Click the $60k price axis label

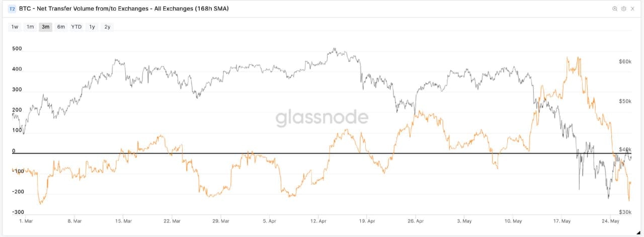pos(625,61)
